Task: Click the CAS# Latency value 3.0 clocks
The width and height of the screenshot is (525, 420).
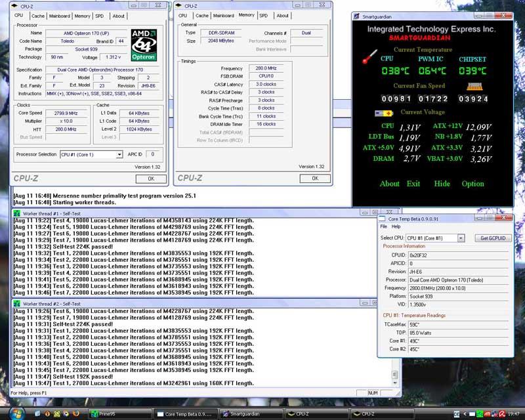Action: [x=266, y=84]
